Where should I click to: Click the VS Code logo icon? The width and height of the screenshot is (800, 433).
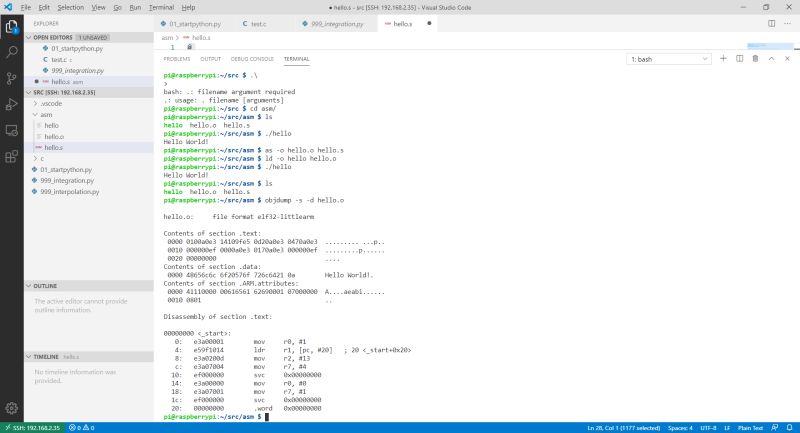click(8, 7)
